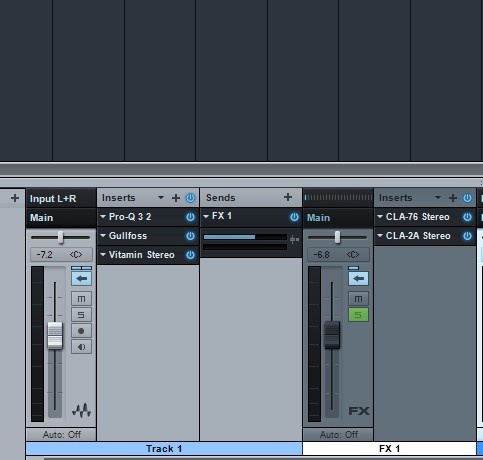Select FX 1 channel output Main
483x460 pixels.
(x=338, y=218)
